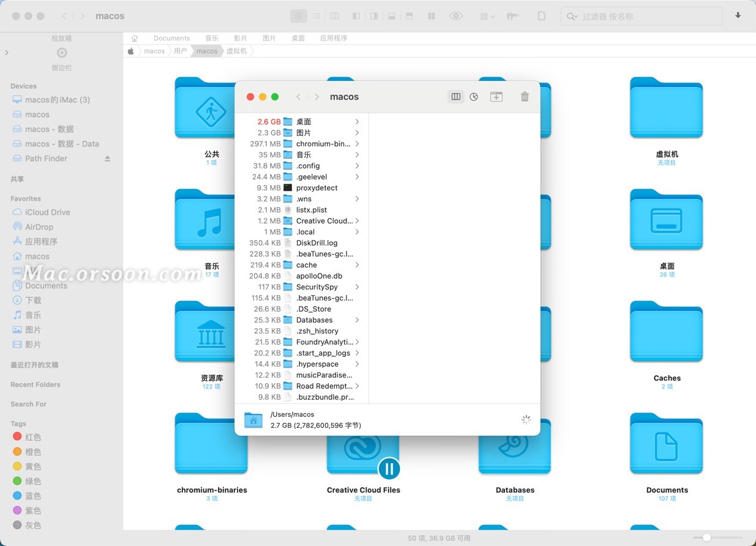Adjust the icon size slider
The width and height of the screenshot is (756, 546).
coord(707,537)
